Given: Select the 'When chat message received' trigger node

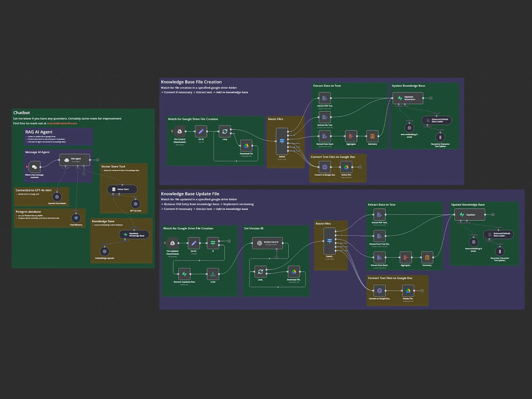Looking at the screenshot, I should pos(34,167).
